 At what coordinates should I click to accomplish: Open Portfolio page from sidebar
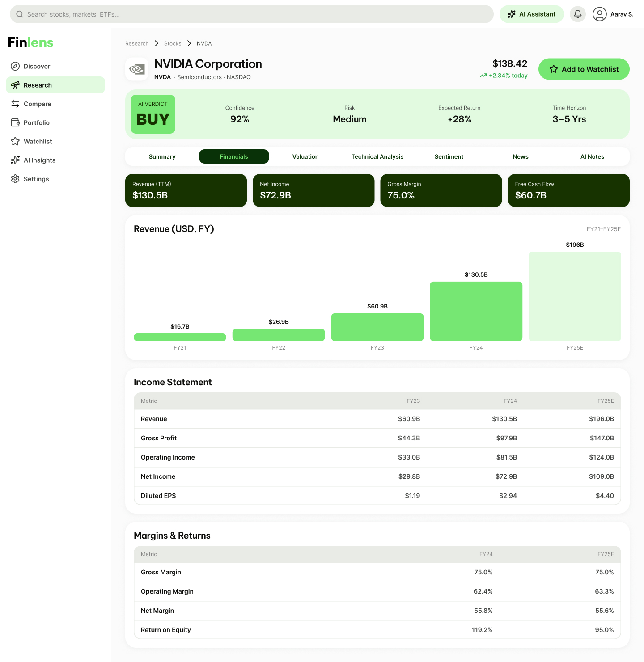click(x=55, y=122)
